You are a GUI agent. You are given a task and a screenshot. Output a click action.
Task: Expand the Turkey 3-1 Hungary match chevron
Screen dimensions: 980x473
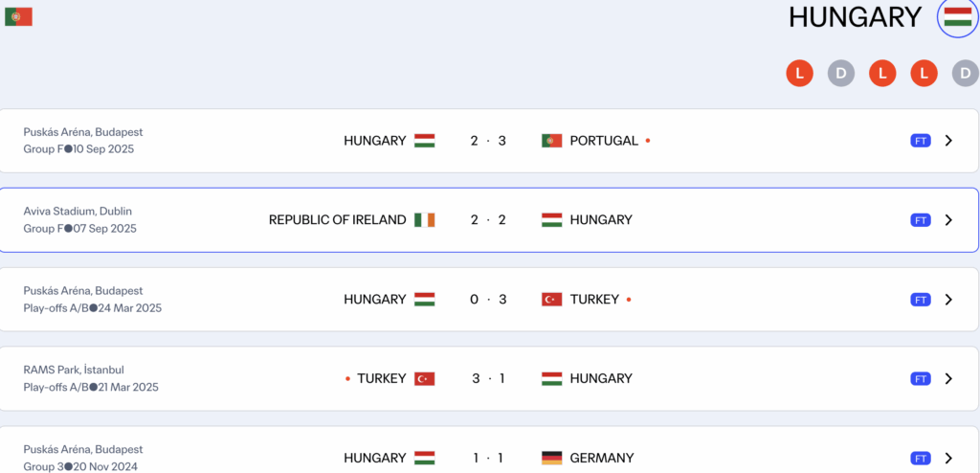[948, 379]
